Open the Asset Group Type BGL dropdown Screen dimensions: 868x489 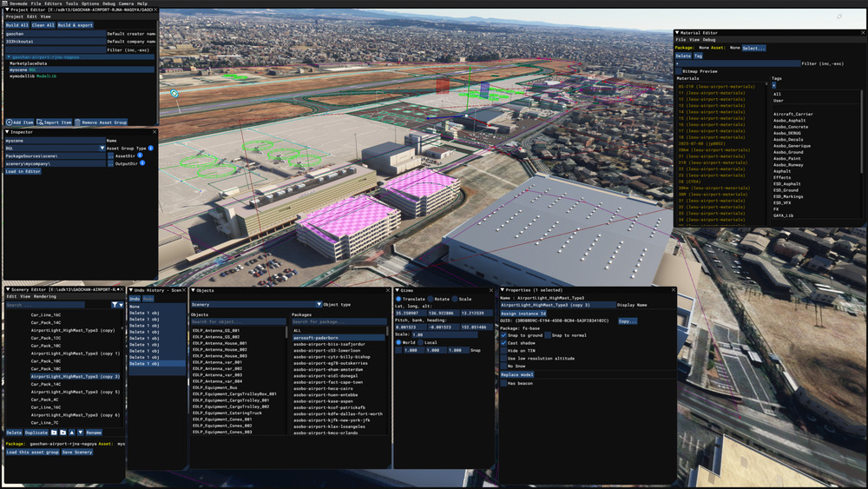click(102, 148)
